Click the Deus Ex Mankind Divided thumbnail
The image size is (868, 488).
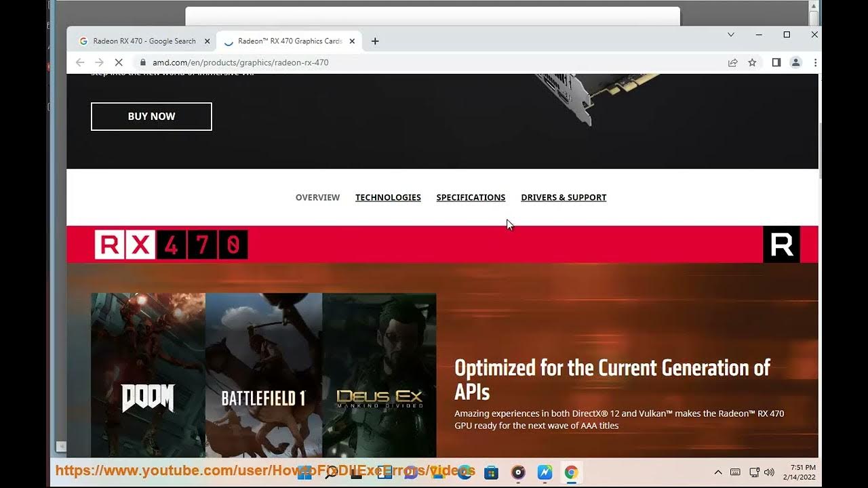tap(379, 375)
